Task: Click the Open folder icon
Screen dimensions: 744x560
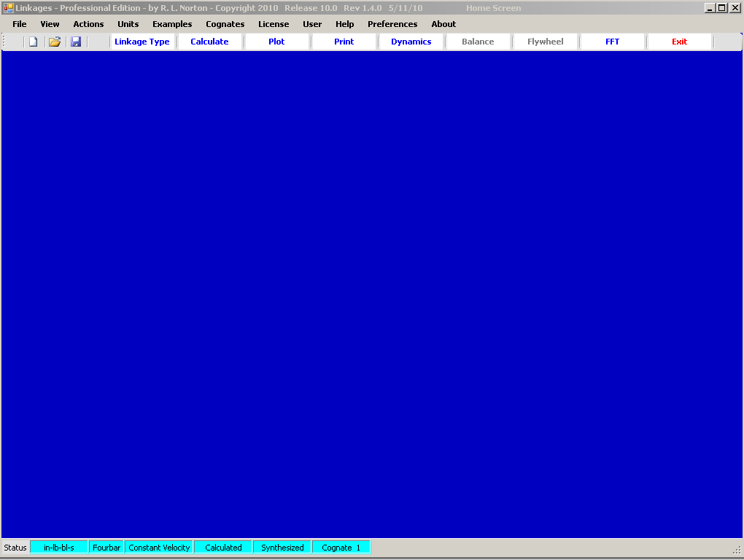Action: pos(55,42)
